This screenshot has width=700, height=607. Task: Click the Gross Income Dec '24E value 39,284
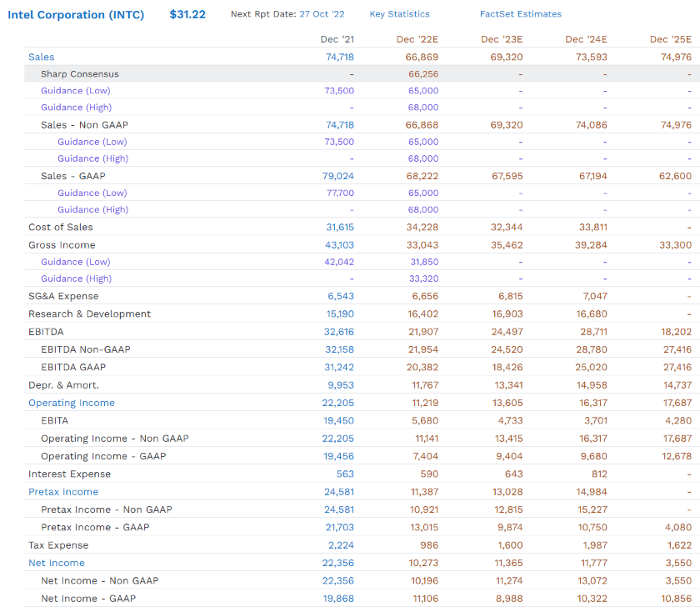coord(591,245)
